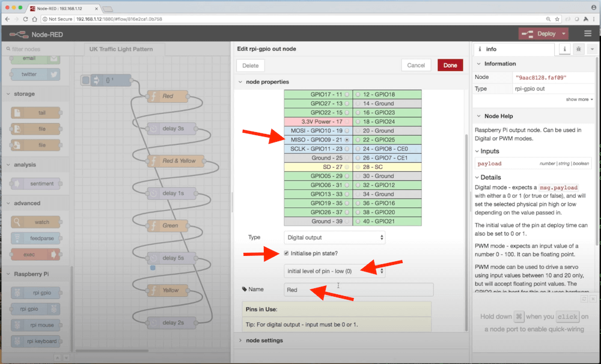601x364 pixels.
Task: Click Cancel in the edit node panel
Action: pos(416,65)
